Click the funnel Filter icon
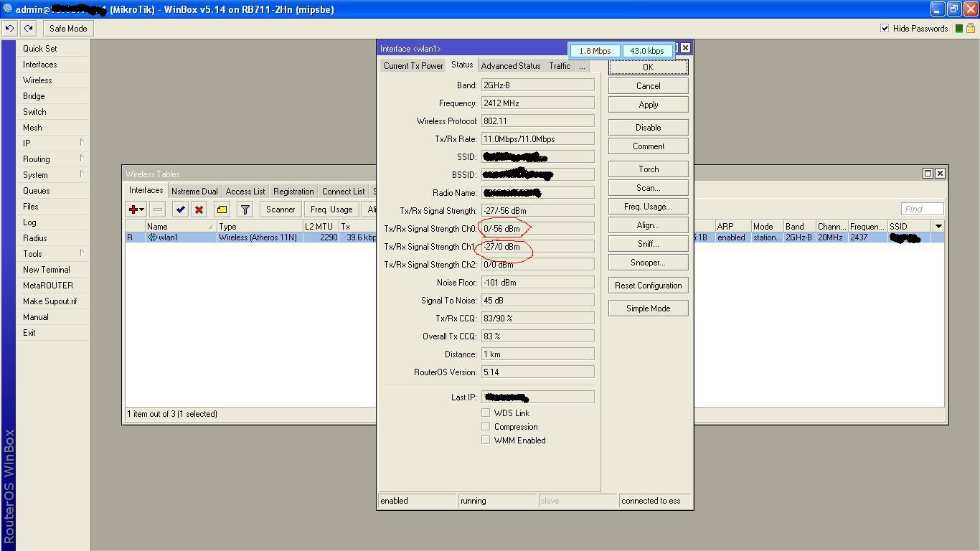The image size is (980, 551). tap(245, 209)
